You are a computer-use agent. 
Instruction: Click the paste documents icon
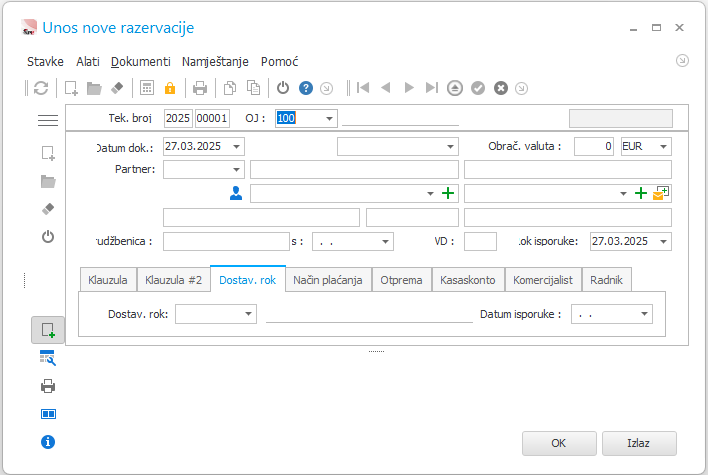pos(253,88)
